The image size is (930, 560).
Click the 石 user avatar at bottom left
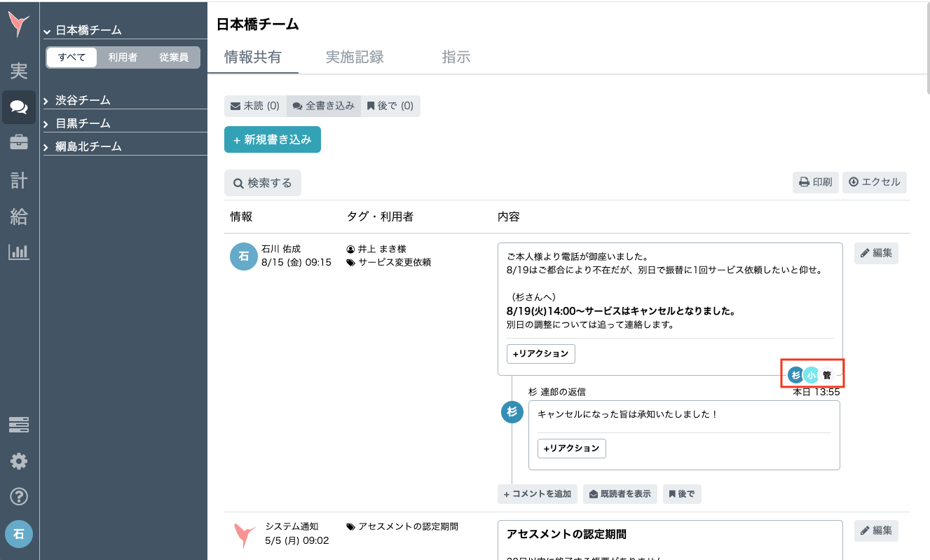(x=19, y=534)
